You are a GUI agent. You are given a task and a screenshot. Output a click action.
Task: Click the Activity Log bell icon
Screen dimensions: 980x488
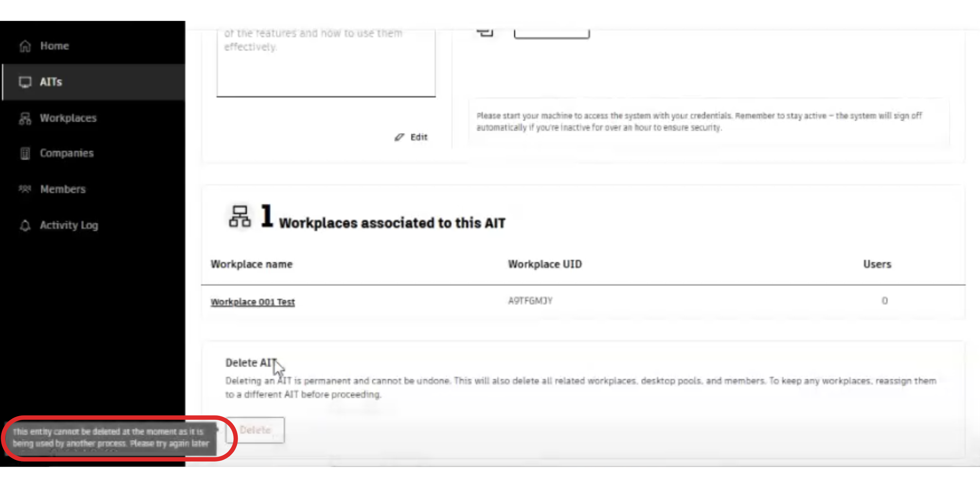(25, 225)
